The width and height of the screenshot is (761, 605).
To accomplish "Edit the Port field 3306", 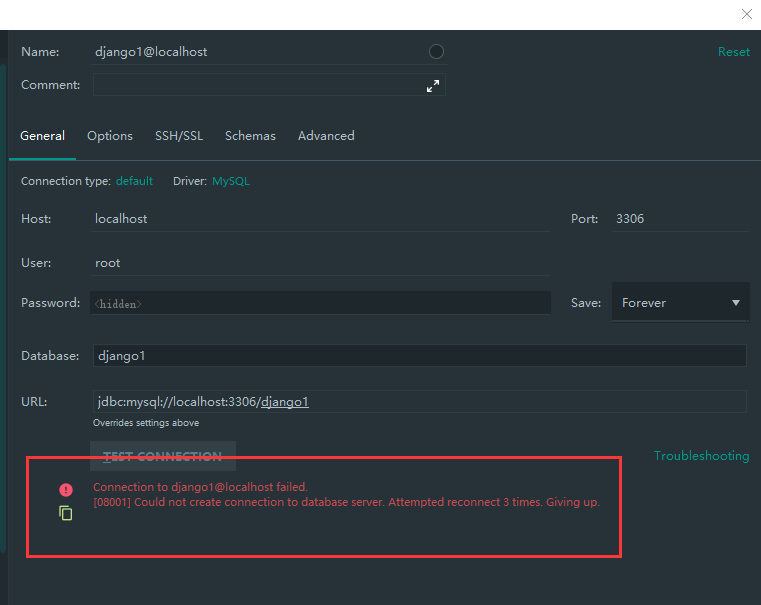I will (x=680, y=219).
